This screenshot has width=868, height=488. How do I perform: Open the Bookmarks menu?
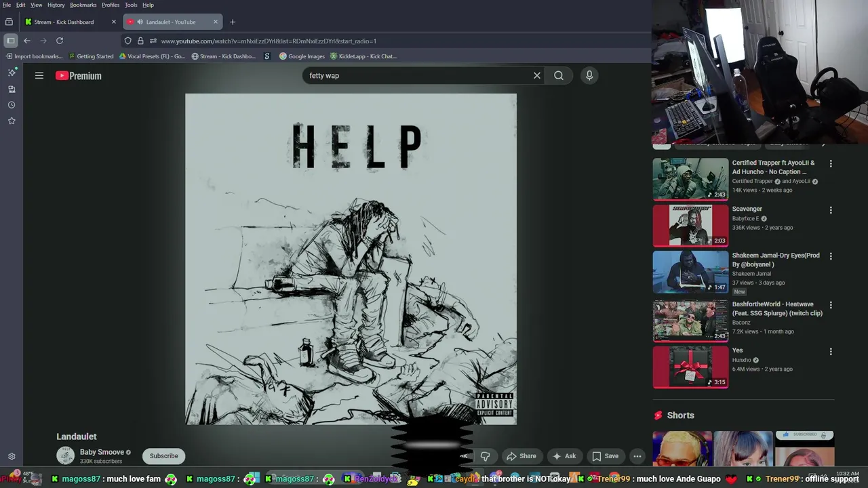pyautogui.click(x=83, y=5)
